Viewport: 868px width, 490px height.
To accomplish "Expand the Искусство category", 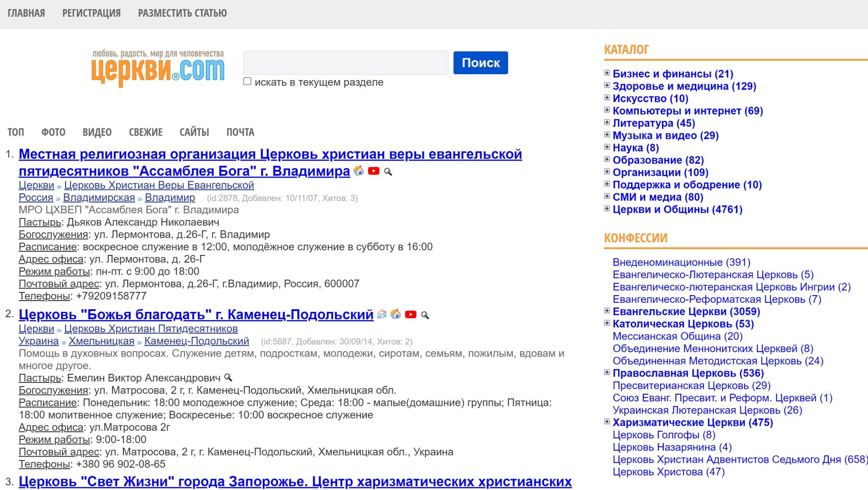I will click(607, 97).
